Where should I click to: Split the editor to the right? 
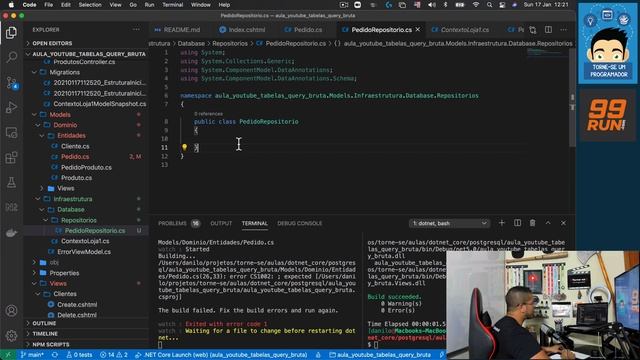(548, 30)
